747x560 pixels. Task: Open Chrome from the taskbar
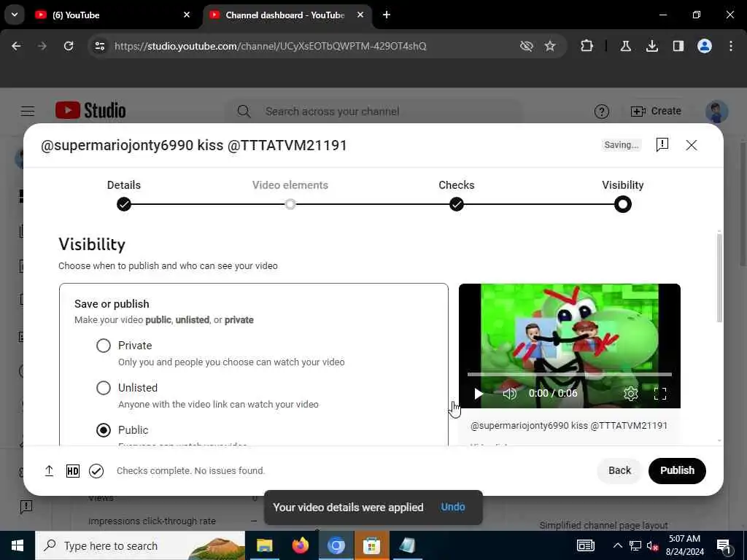336,545
